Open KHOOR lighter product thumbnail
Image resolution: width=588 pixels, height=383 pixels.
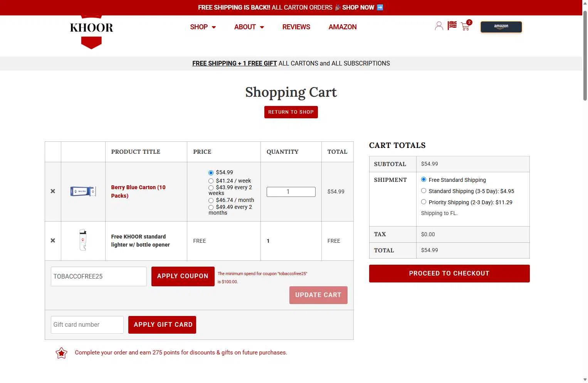point(83,240)
